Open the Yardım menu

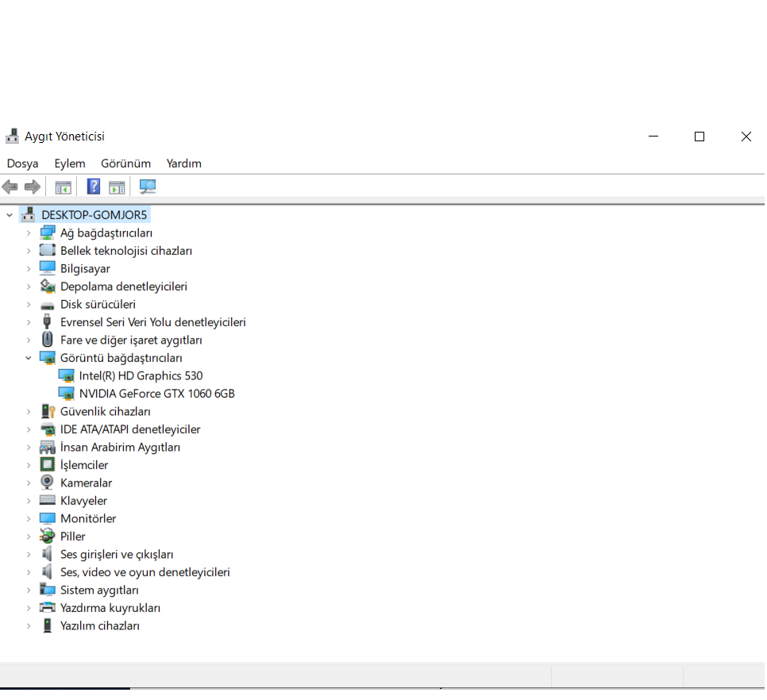[x=184, y=163]
